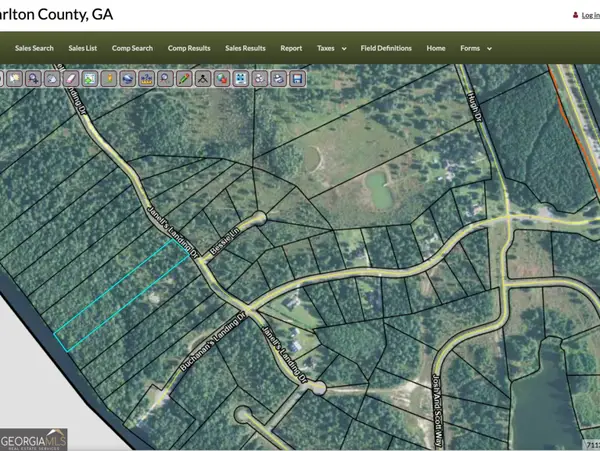Click the Josh And Scott Way label
This screenshot has height=451, width=600.
click(438, 410)
